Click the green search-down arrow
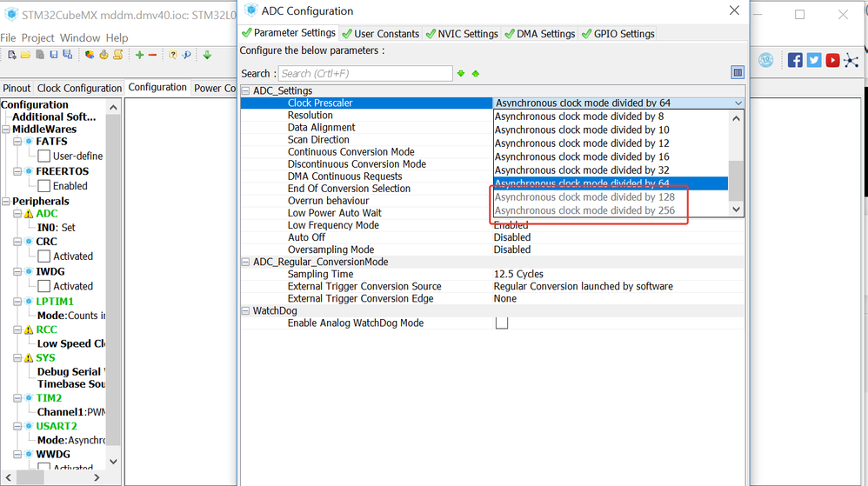This screenshot has width=868, height=486. [x=461, y=74]
